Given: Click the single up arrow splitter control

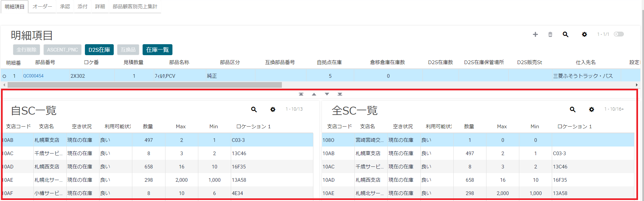Looking at the screenshot, I should (314, 94).
